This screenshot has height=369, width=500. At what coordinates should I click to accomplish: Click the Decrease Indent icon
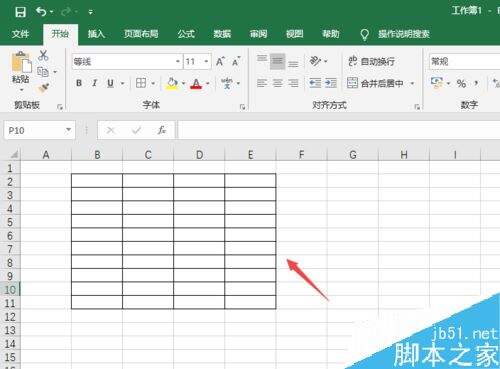[315, 83]
